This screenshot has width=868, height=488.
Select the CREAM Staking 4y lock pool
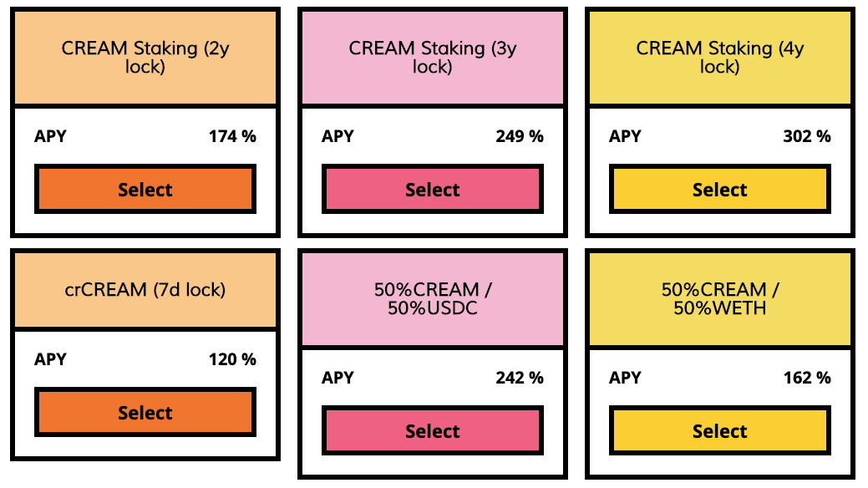coord(719,189)
